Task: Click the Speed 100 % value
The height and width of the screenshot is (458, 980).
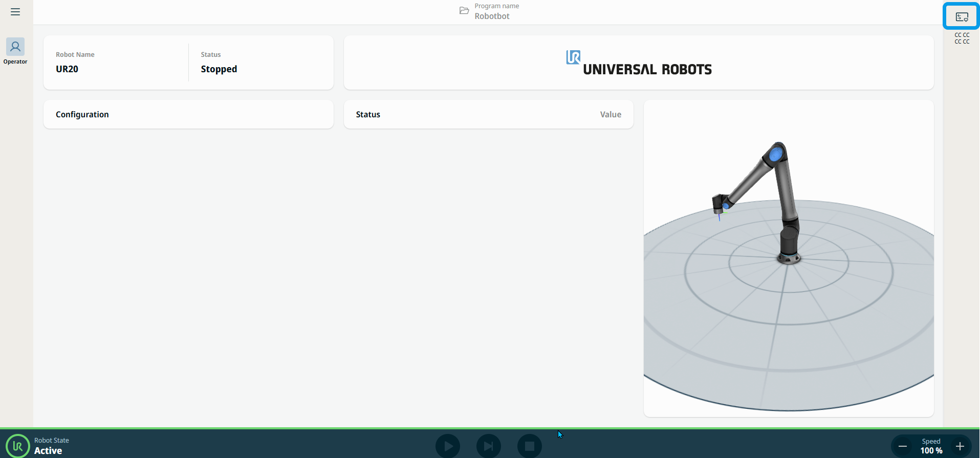Action: click(931, 450)
